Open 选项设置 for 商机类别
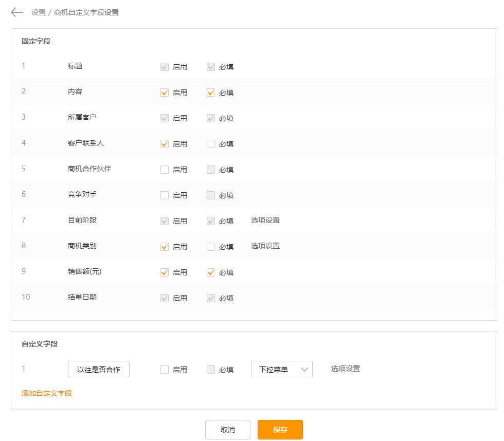Screen dimensions: 504x441 point(265,246)
